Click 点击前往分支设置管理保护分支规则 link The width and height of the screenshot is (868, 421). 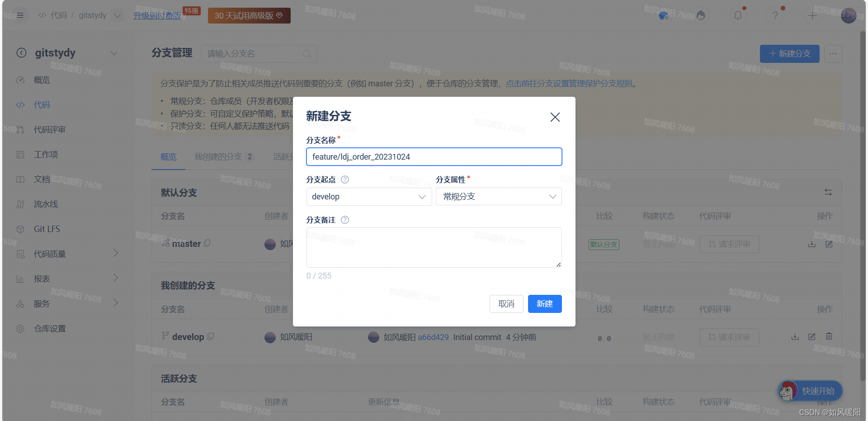569,84
